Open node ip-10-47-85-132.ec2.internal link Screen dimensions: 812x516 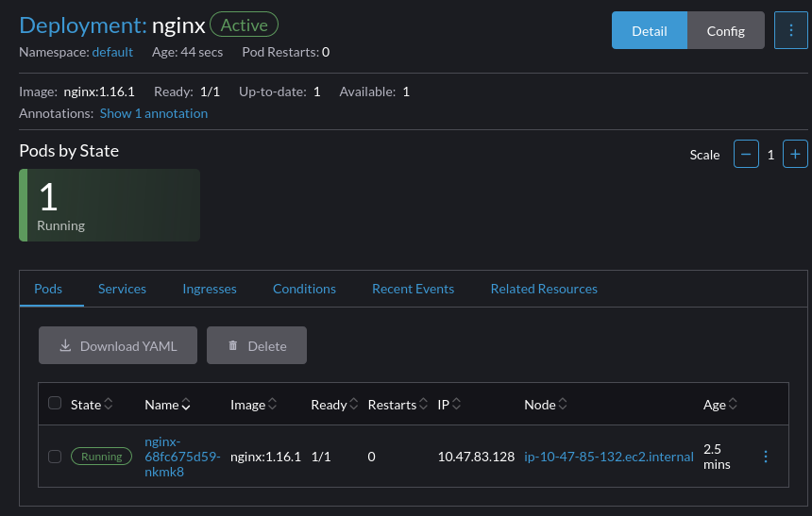[607, 457]
